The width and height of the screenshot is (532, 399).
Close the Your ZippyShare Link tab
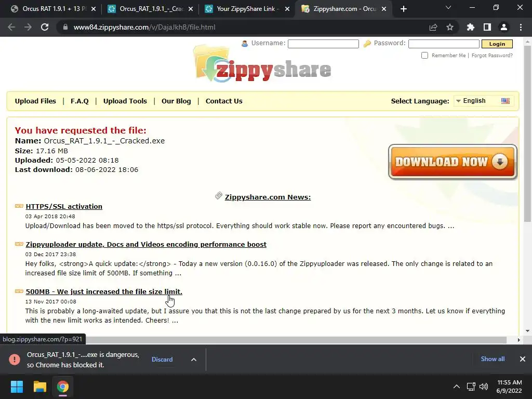(x=287, y=9)
